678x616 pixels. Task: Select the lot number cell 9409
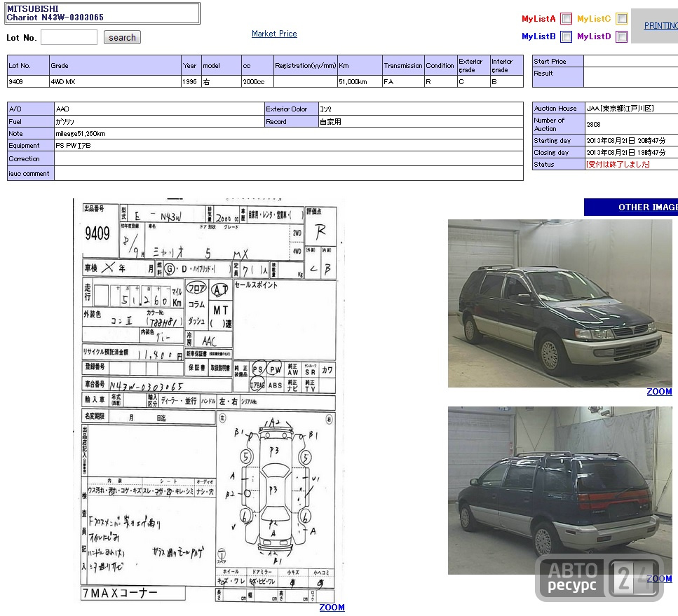(28, 82)
